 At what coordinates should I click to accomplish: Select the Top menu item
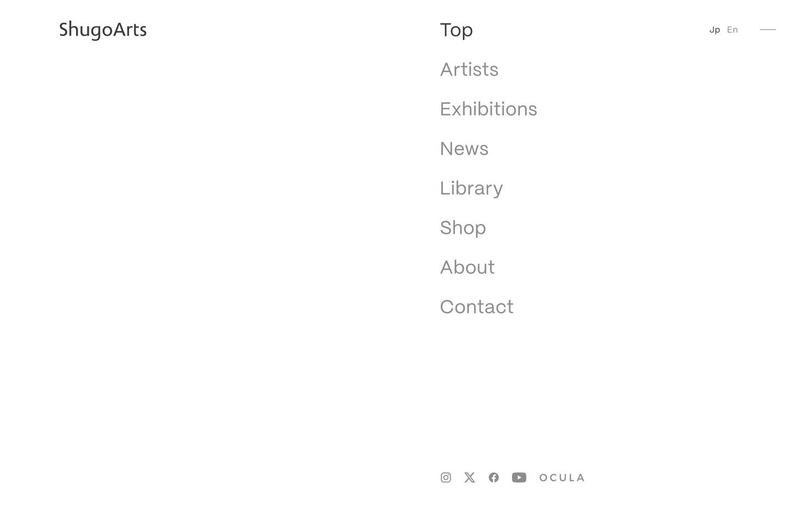coord(457,30)
